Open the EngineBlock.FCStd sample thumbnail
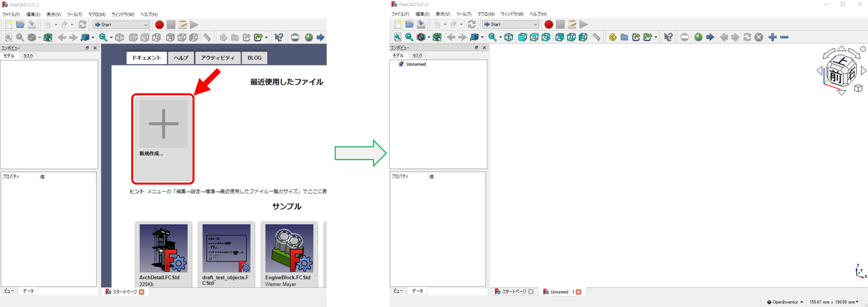The width and height of the screenshot is (868, 307). pos(289,248)
